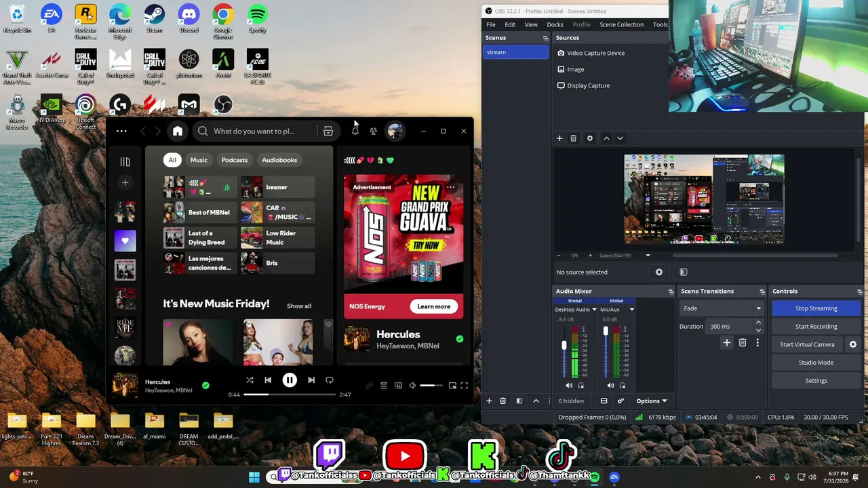Toggle repeat in Spotify player
Viewport: 868px width, 488px height.
pos(330,380)
